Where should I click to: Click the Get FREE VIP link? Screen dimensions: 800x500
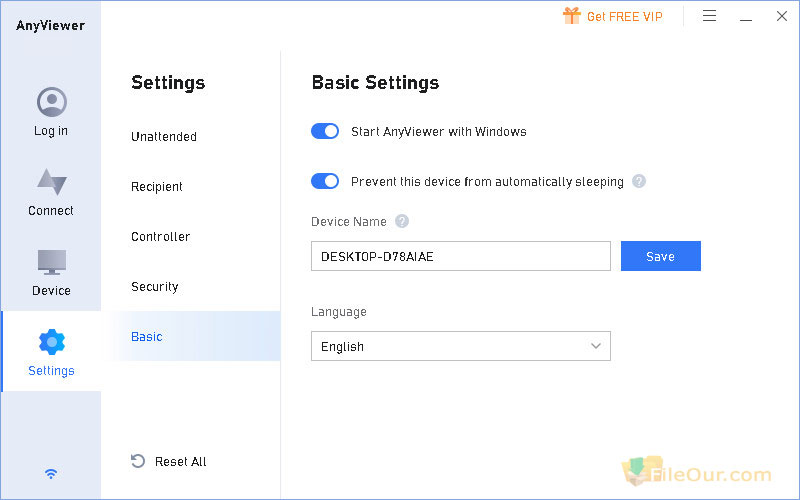(624, 16)
